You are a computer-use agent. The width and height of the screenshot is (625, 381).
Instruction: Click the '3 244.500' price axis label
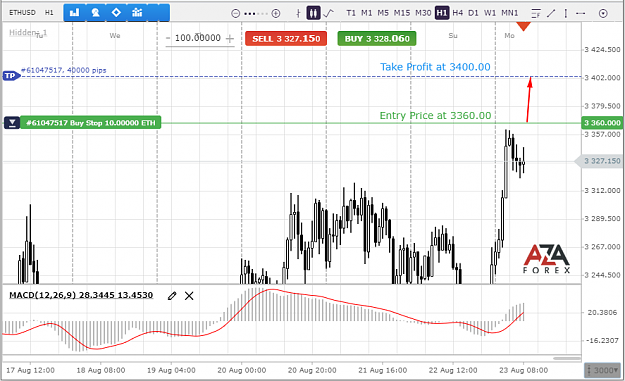point(602,275)
